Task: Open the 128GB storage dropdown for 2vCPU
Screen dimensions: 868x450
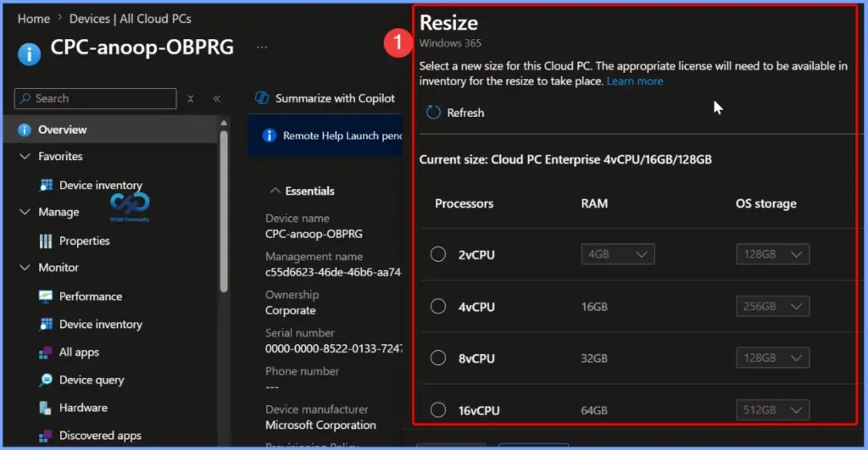Action: point(773,254)
